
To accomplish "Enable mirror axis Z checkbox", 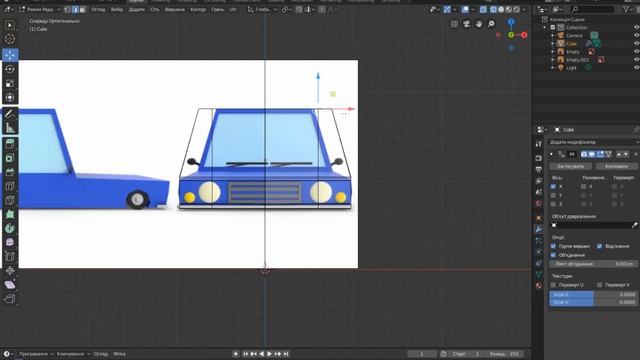I will (x=553, y=204).
